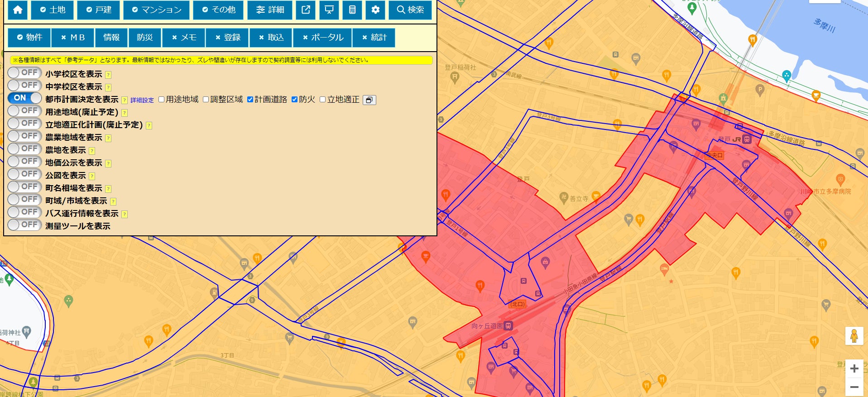
Task: Open the calculator tool
Action: tap(352, 10)
